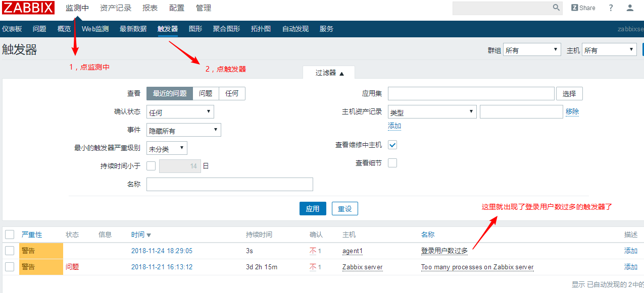Click the 选择 button beside 应用集
Screen dimensions: 644x293
(x=569, y=94)
